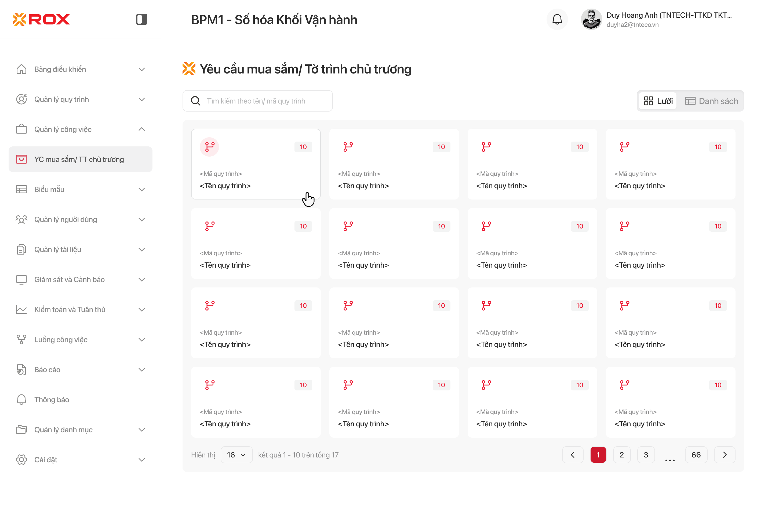Click Thông báo bell icon in sidebar

click(21, 399)
